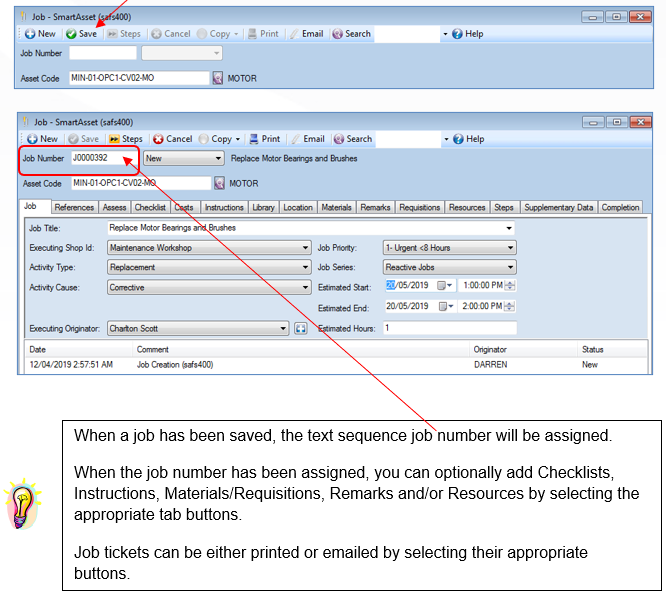Click the green Save icon in top window
Screen dimensions: 666x595
(71, 34)
